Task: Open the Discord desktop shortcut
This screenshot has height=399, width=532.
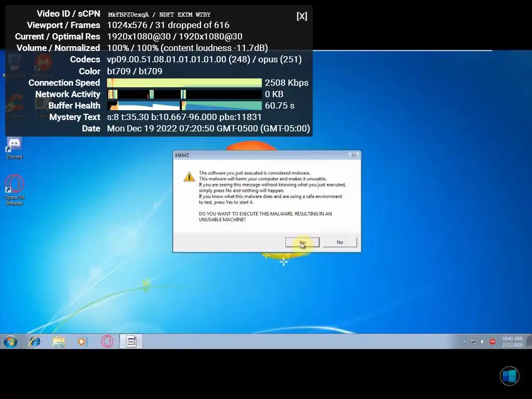Action: 14,148
